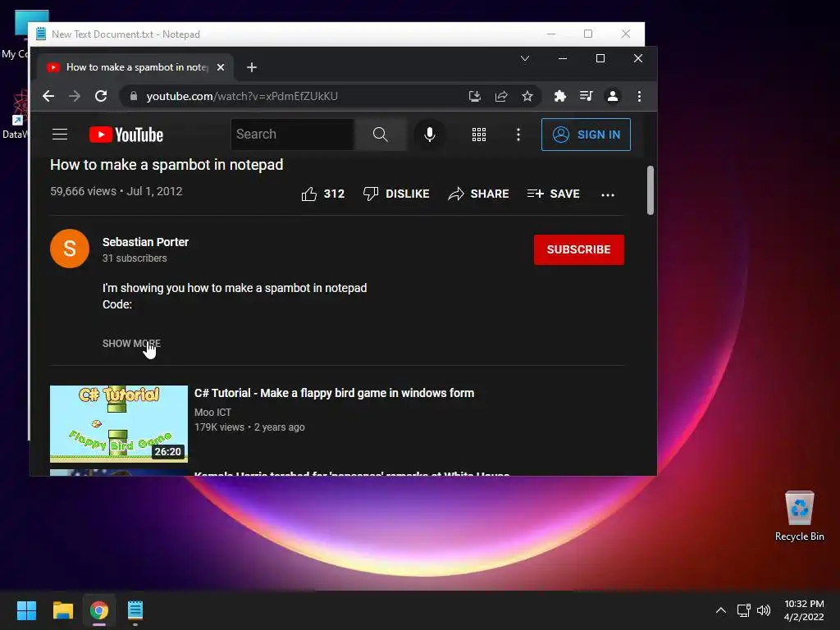Image resolution: width=840 pixels, height=630 pixels.
Task: Click the YouTube page scrollbar thumb
Action: pyautogui.click(x=651, y=190)
